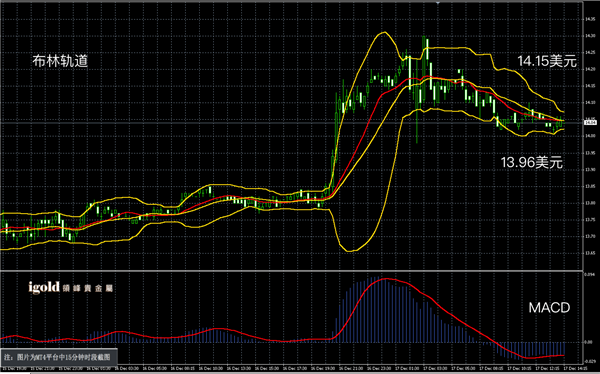This screenshot has width=600, height=374.
Task: Click the 13.65 price axis label
Action: pos(590,253)
